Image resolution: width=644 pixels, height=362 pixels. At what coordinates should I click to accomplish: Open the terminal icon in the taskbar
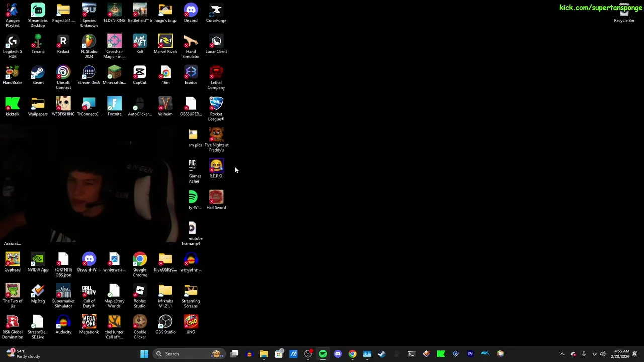tap(411, 354)
